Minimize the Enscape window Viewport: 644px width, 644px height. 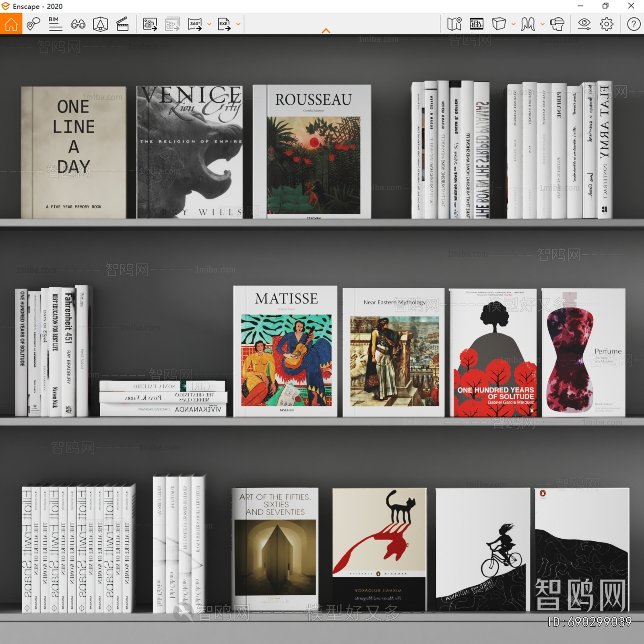pyautogui.click(x=580, y=6)
